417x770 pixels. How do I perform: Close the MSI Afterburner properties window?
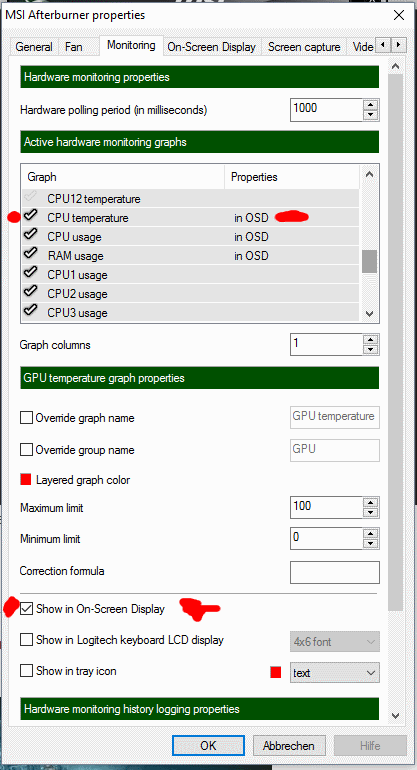click(x=399, y=15)
